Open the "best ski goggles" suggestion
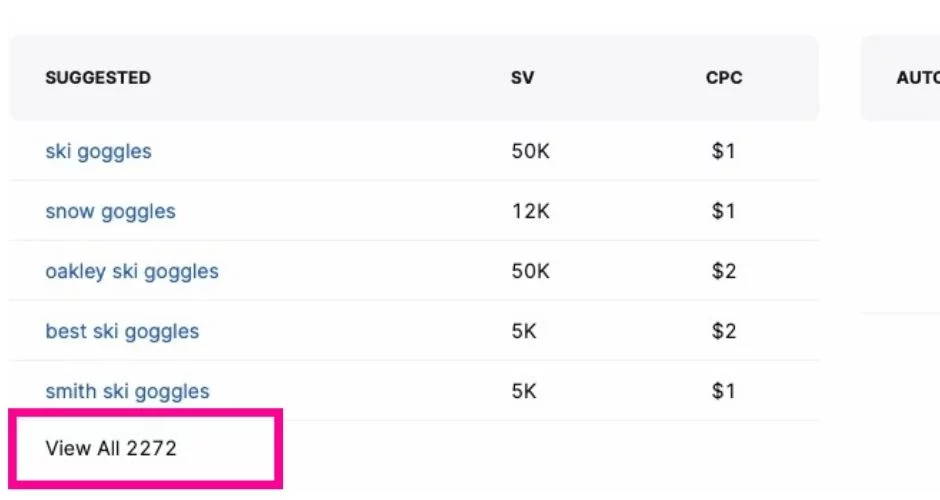 (x=122, y=332)
